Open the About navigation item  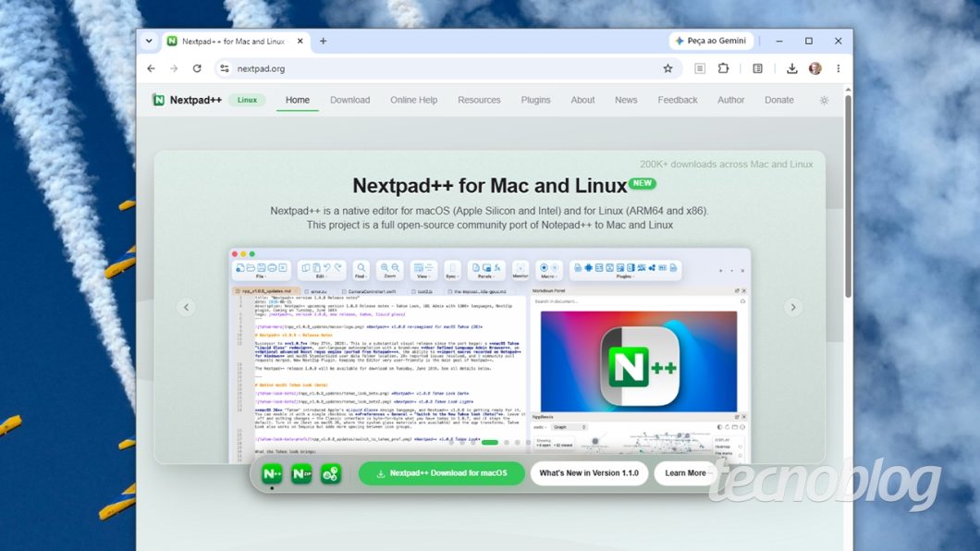coord(582,100)
